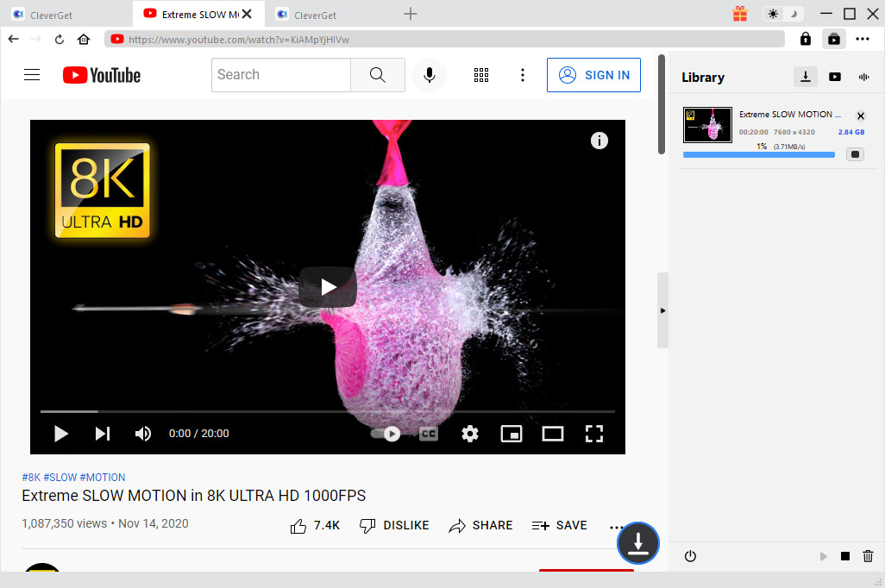This screenshot has height=588, width=885.
Task: Click the SIGN IN button
Action: [x=593, y=75]
